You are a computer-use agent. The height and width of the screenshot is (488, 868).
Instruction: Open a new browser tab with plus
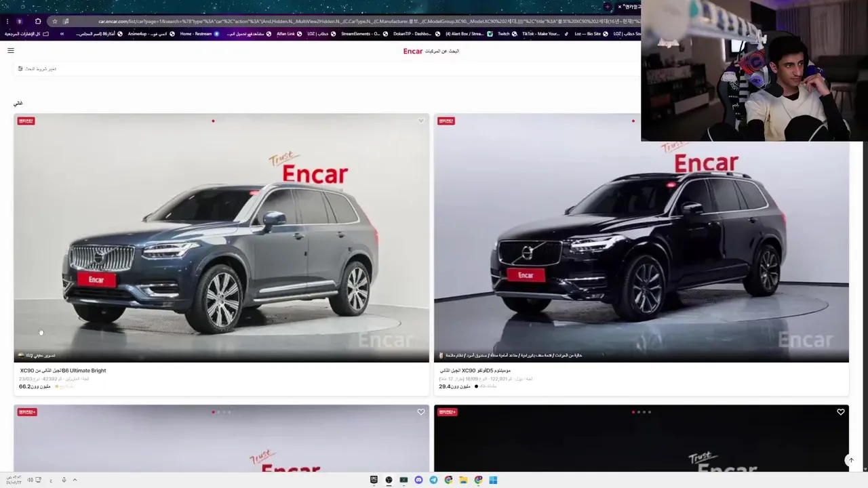(x=608, y=7)
